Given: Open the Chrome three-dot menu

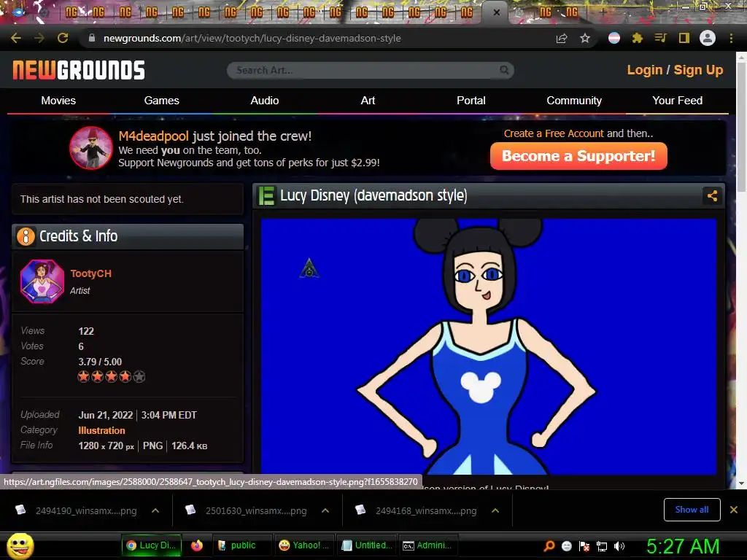Looking at the screenshot, I should click(731, 38).
